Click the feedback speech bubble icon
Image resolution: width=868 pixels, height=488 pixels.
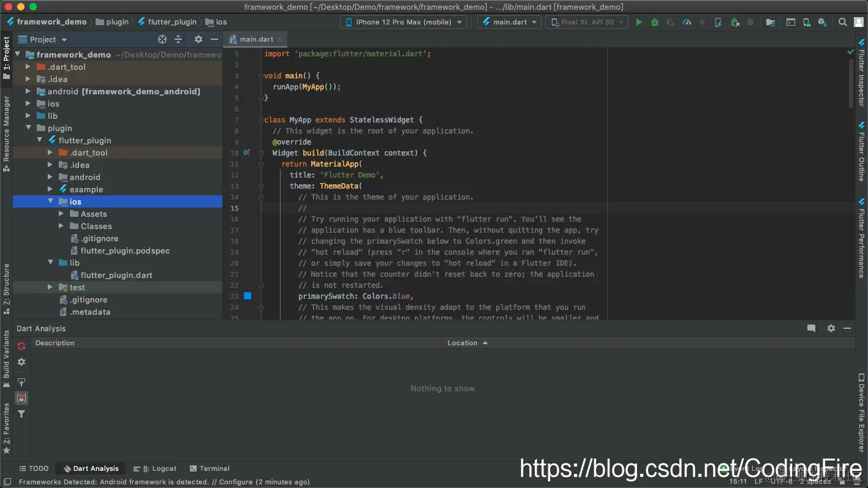click(x=812, y=328)
